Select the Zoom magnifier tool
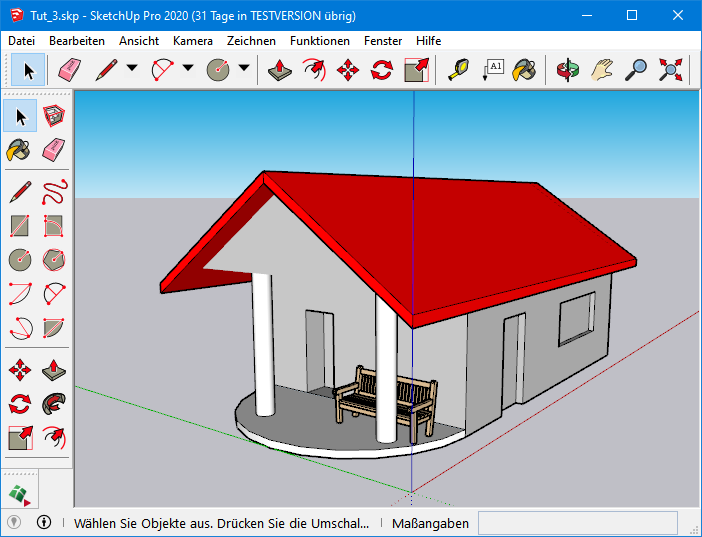 pyautogui.click(x=636, y=70)
